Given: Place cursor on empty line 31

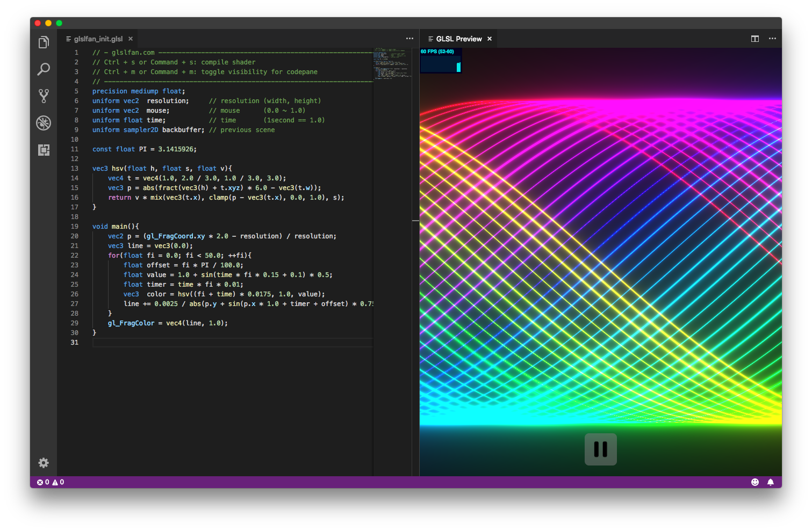Looking at the screenshot, I should [215, 343].
